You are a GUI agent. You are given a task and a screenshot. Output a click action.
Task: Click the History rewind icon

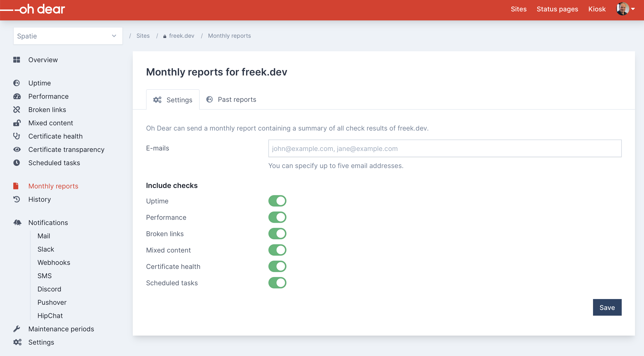17,199
